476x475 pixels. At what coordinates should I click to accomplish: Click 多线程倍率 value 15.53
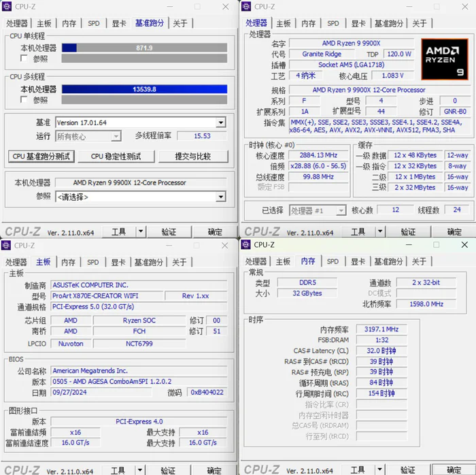click(x=202, y=135)
